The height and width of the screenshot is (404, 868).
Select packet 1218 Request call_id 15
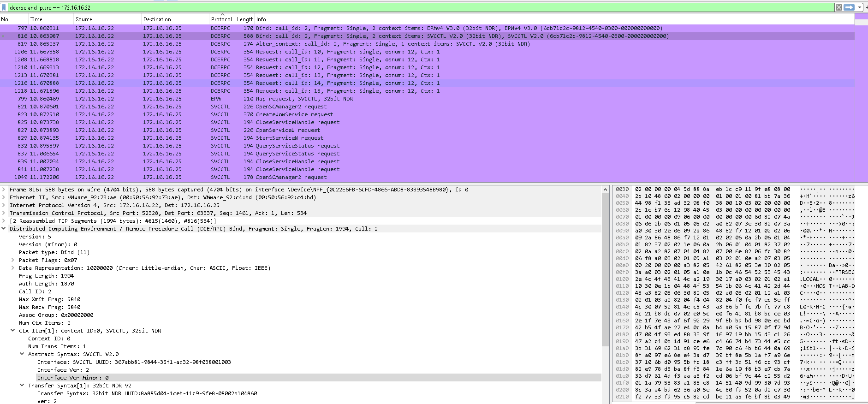pyautogui.click(x=427, y=91)
